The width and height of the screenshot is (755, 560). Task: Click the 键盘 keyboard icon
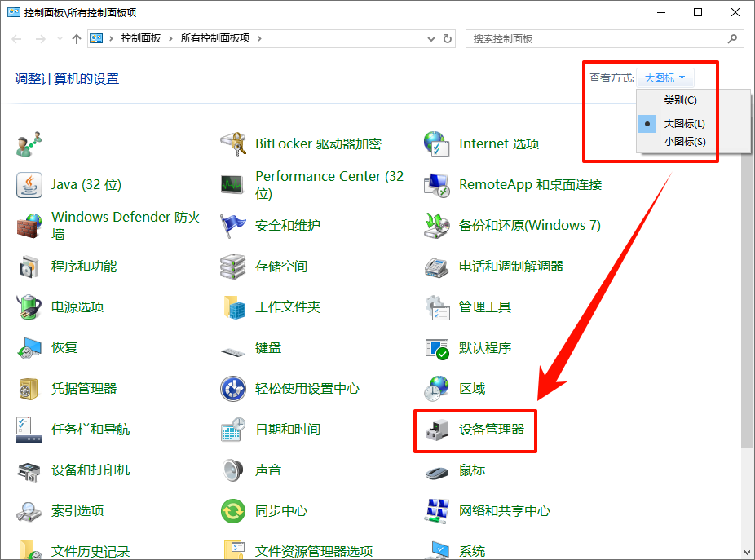(x=233, y=351)
